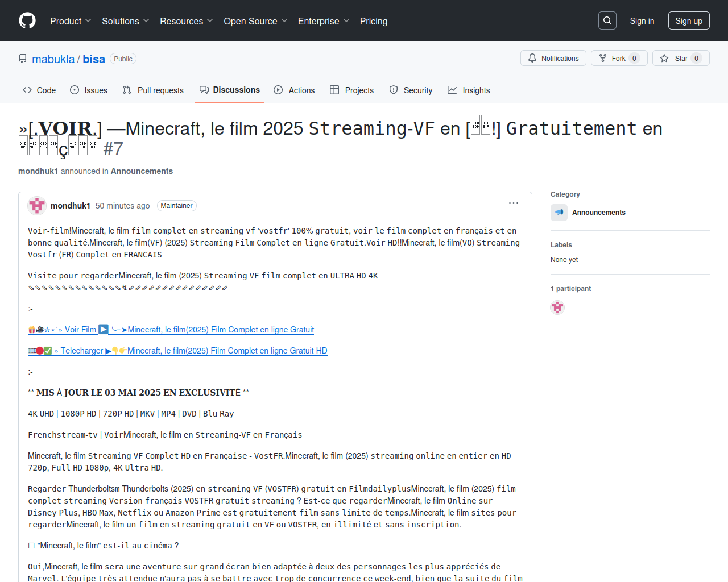Open the bisa repository link
Image resolution: width=728 pixels, height=582 pixels.
(x=94, y=59)
